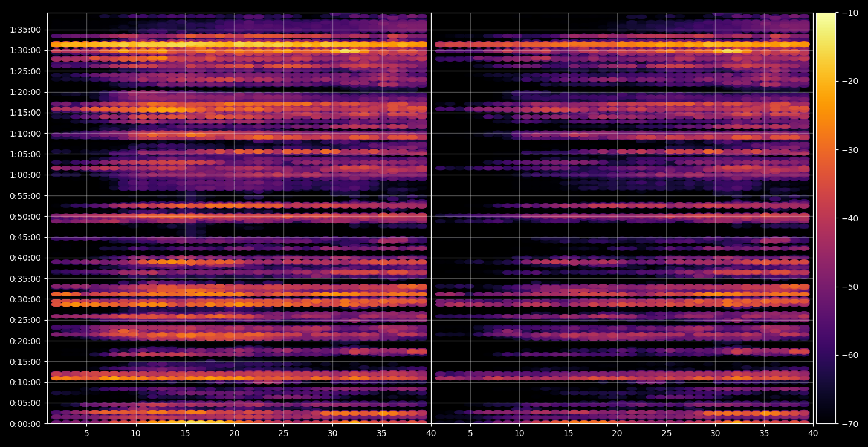The image size is (868, 447).
Task: Click x-axis label 5 of the second heatmap
Action: 470,433
